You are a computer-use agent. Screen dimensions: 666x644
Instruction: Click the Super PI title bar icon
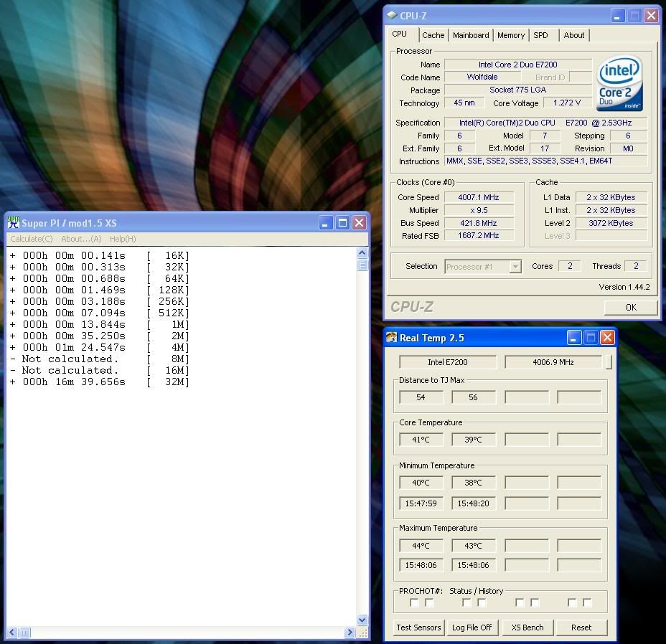point(14,222)
